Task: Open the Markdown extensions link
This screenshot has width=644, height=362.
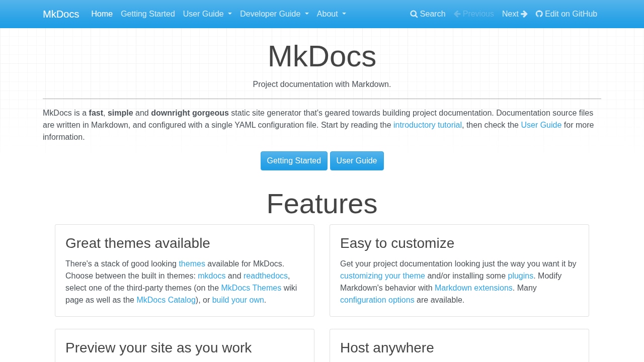Action: coord(473,288)
